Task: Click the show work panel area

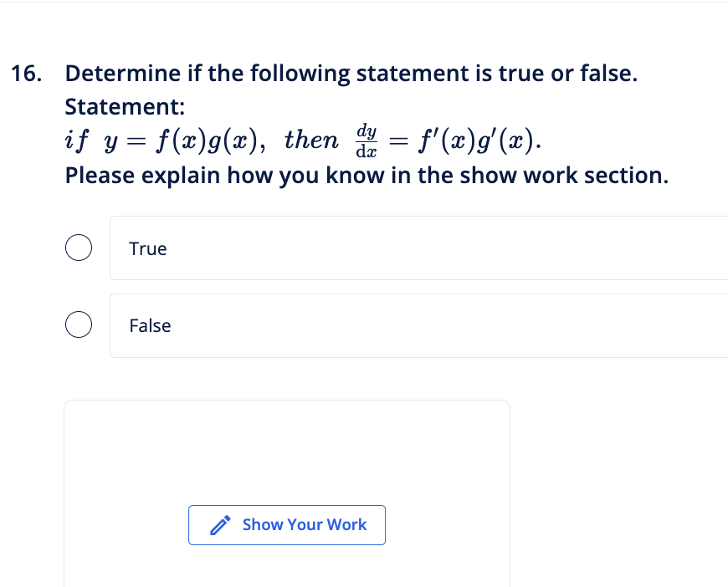Action: click(287, 452)
